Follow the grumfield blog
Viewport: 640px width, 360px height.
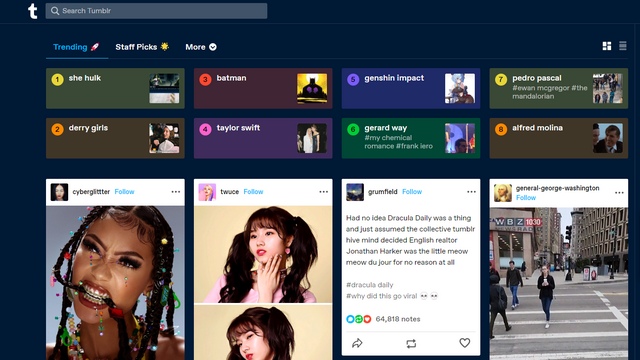tap(412, 192)
